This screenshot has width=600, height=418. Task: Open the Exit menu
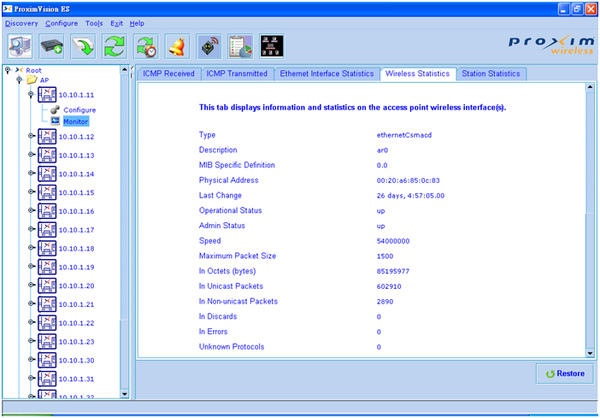(117, 23)
